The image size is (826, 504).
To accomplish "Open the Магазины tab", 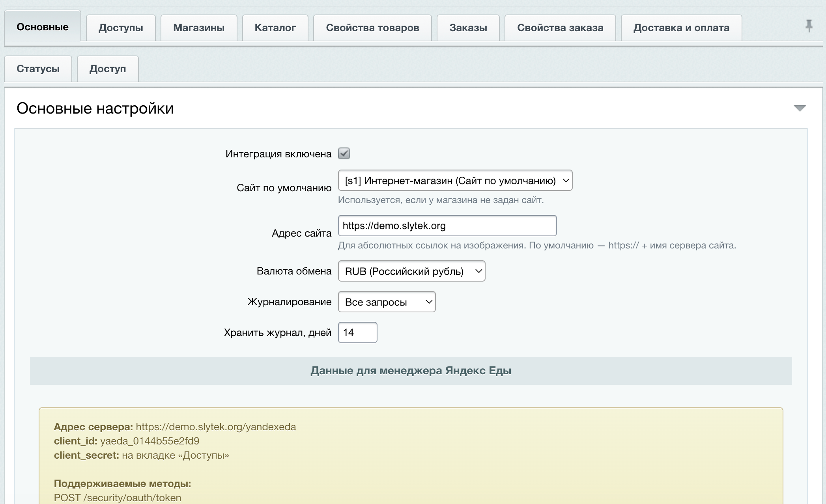I will [199, 28].
